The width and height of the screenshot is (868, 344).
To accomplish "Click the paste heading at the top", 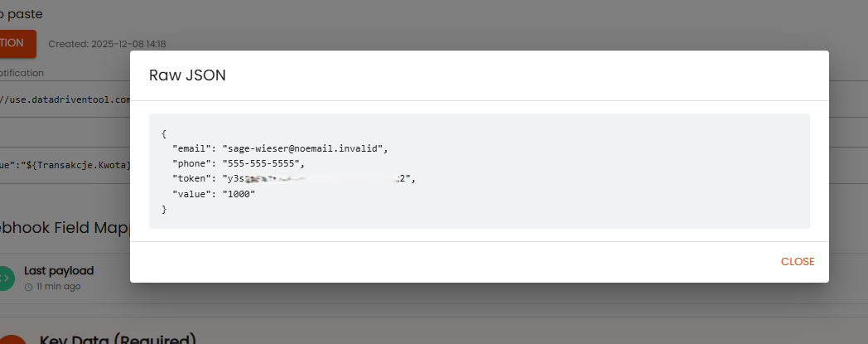I will 22,13.
